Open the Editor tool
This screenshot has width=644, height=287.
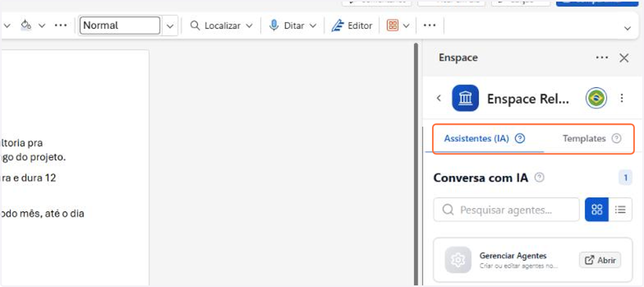[x=352, y=25]
